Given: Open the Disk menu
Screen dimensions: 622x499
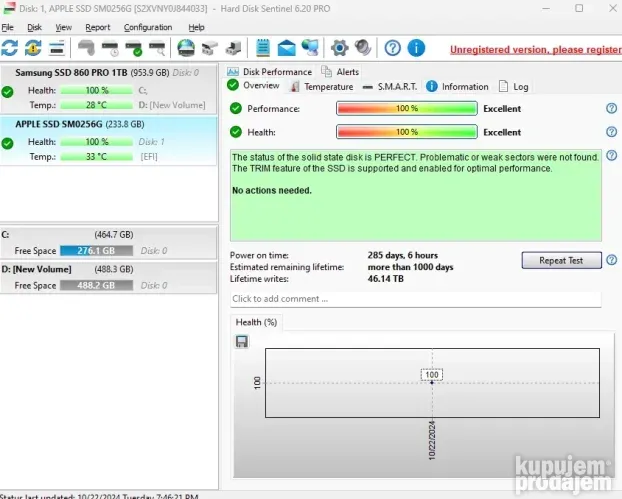Looking at the screenshot, I should [x=34, y=27].
